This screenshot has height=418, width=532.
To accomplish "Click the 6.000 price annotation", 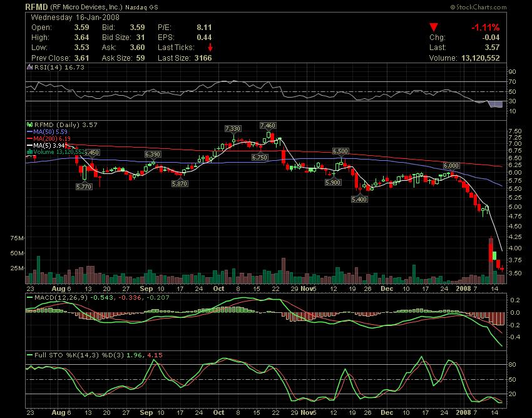I will (451, 166).
